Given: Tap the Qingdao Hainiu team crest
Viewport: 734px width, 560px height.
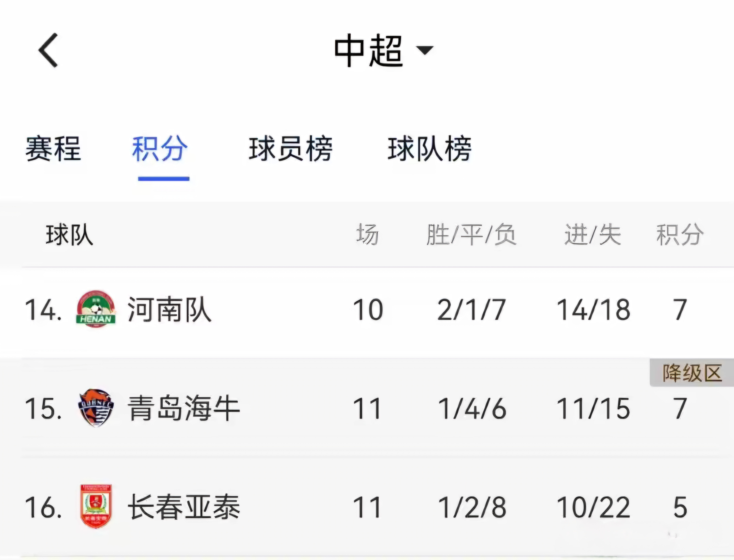Looking at the screenshot, I should click(96, 407).
